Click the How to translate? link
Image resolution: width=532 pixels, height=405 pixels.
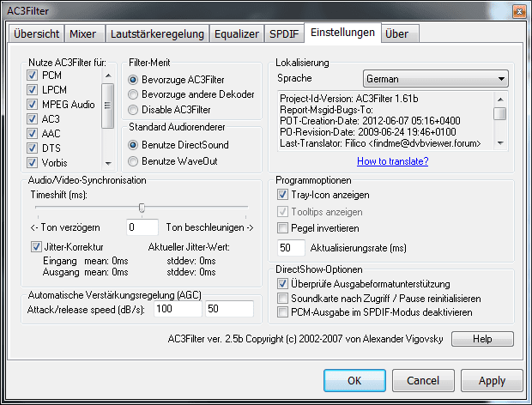pos(392,161)
